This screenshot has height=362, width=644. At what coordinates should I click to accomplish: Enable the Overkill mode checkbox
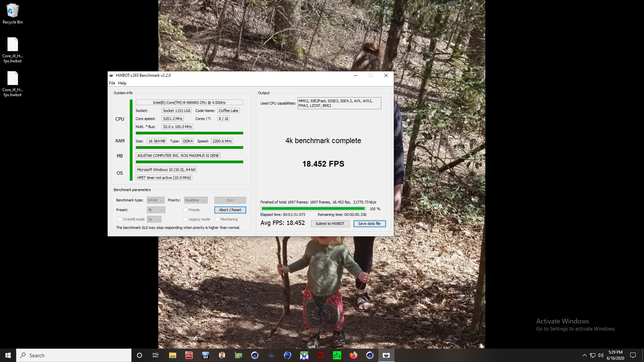pyautogui.click(x=120, y=219)
